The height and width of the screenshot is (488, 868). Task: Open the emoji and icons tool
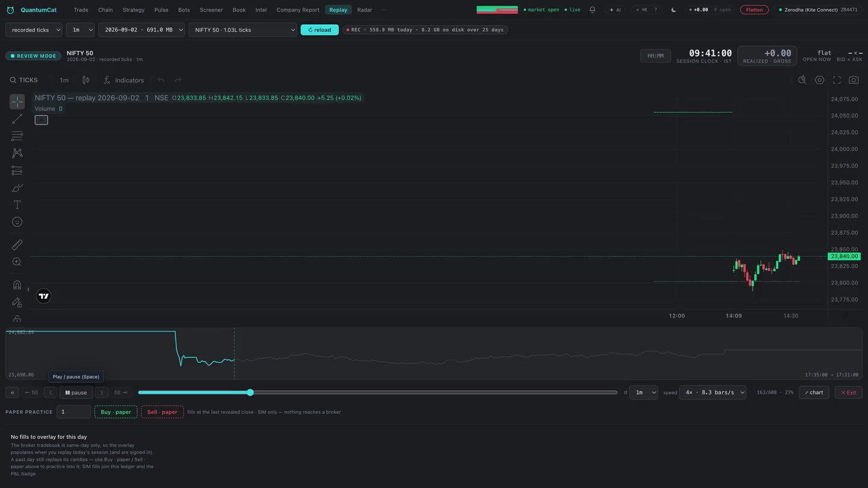pos(17,222)
